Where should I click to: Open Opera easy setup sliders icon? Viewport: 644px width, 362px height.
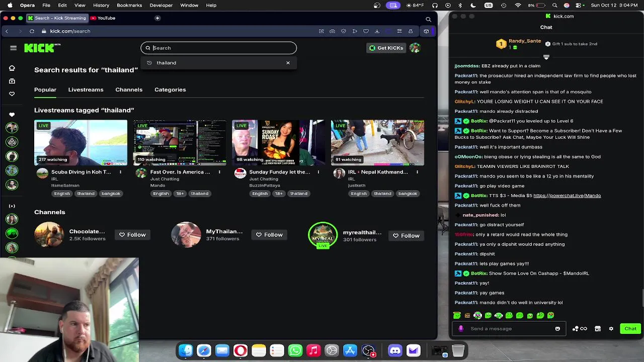click(x=399, y=31)
